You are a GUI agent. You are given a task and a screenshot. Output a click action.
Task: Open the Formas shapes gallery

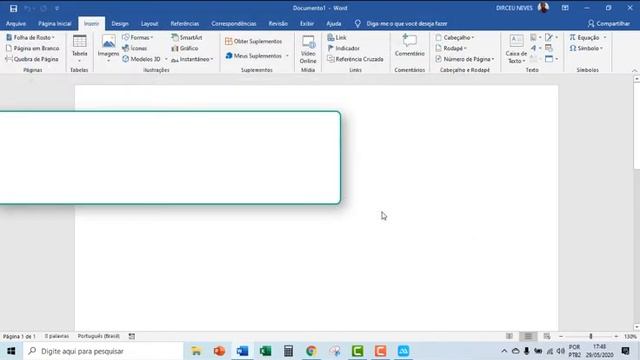(x=138, y=38)
